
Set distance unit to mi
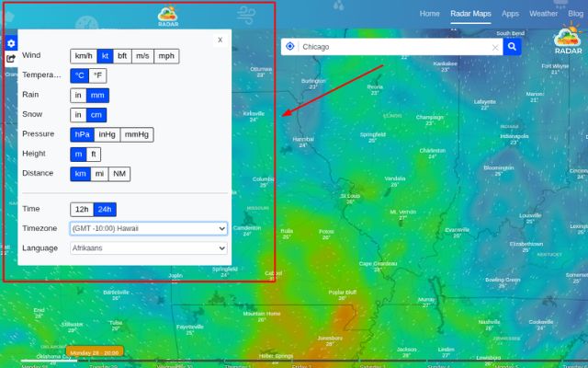(99, 174)
